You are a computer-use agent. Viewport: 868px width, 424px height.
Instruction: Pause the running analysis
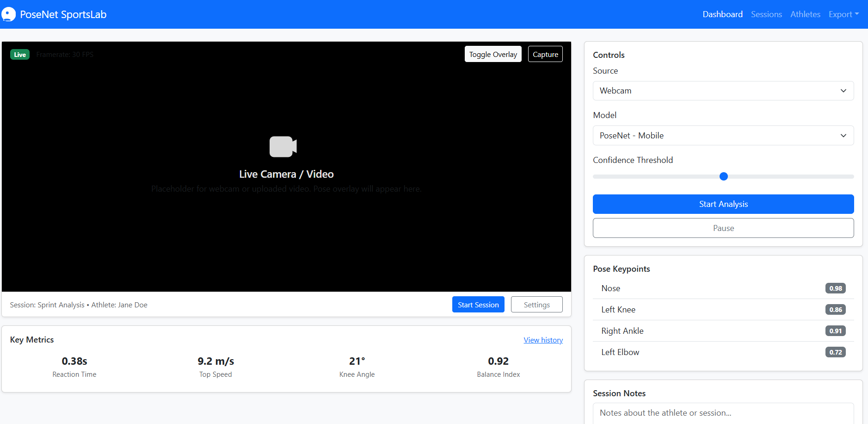pyautogui.click(x=723, y=228)
